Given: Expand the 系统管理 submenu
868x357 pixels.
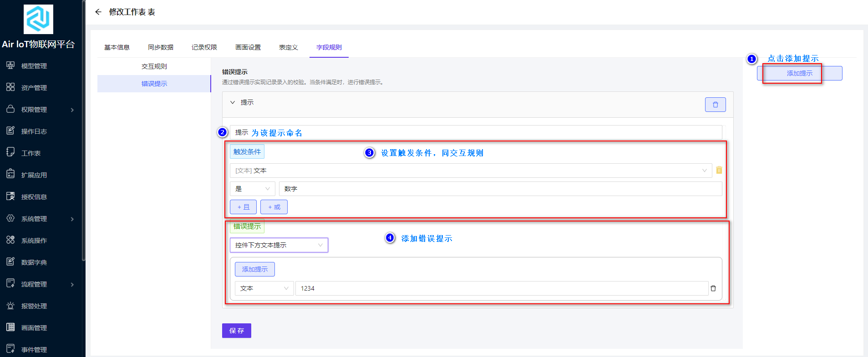Looking at the screenshot, I should click(72, 219).
